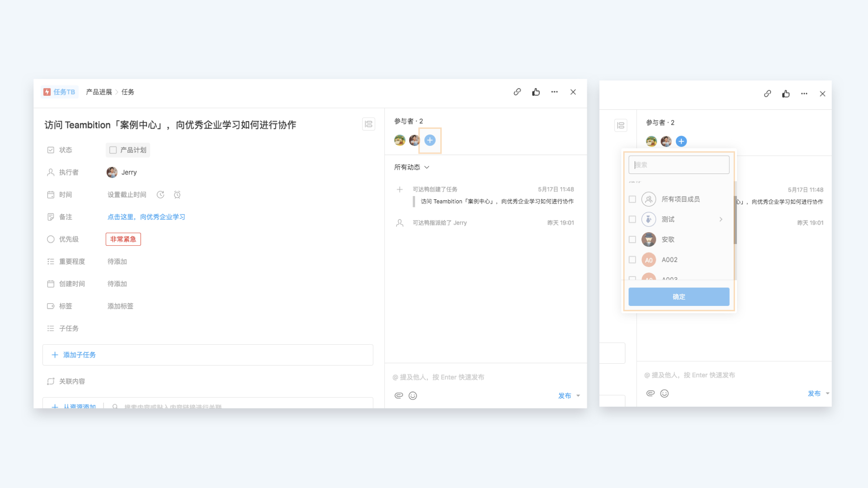Check 测试 group checkbox
The width and height of the screenshot is (868, 488).
(632, 219)
